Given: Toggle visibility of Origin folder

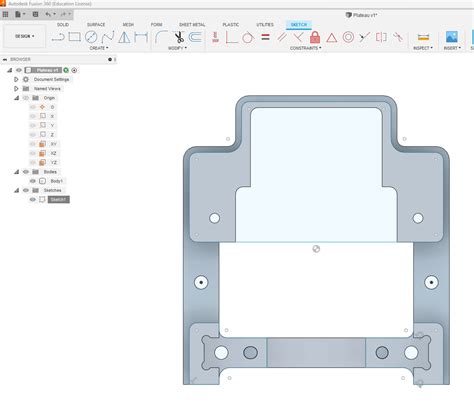Looking at the screenshot, I should 26,98.
